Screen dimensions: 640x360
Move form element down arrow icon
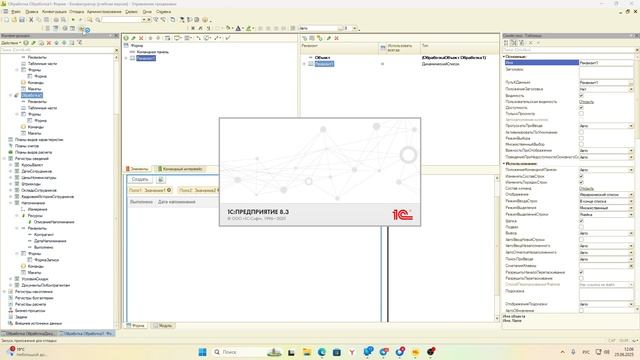158,38
